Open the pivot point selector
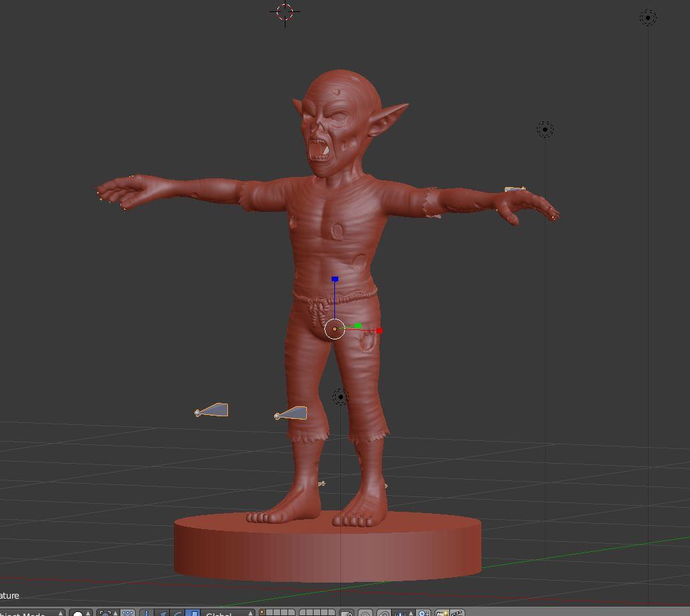The image size is (690, 616). 106,613
